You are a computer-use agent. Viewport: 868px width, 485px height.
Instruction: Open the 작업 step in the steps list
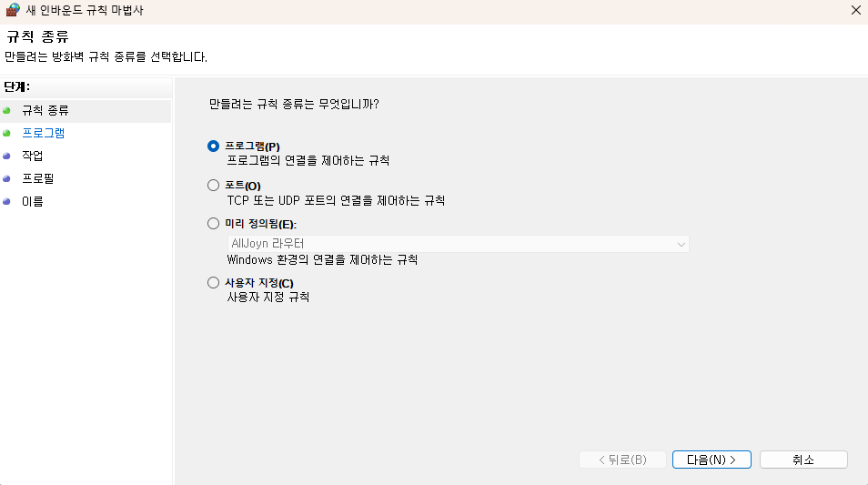pyautogui.click(x=32, y=156)
